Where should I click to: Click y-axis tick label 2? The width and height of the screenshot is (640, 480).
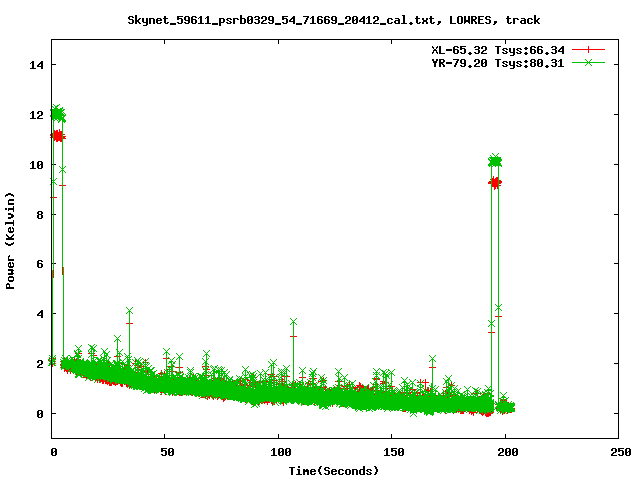pyautogui.click(x=40, y=364)
